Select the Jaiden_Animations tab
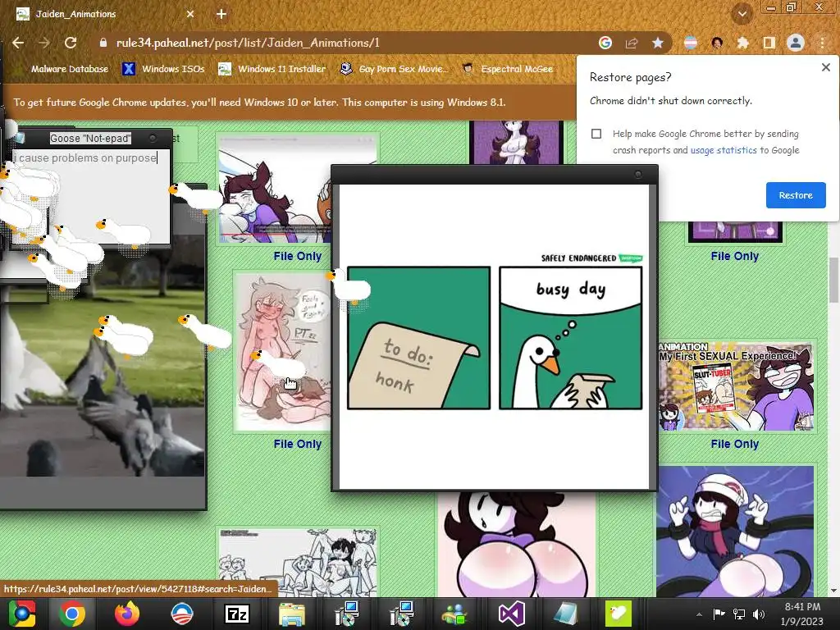The image size is (840, 630). 105,15
